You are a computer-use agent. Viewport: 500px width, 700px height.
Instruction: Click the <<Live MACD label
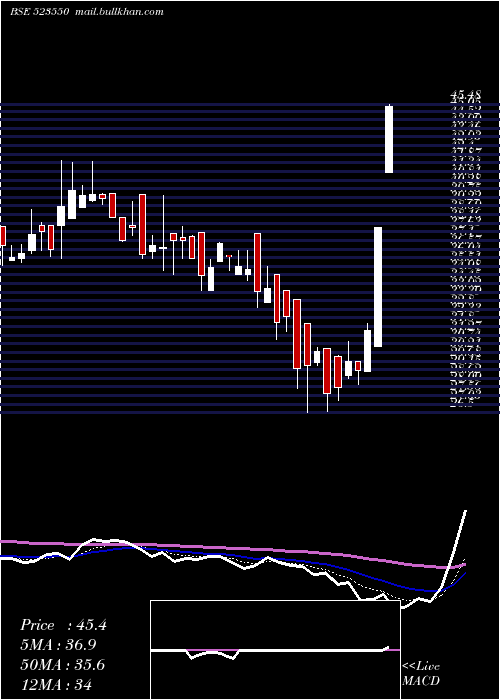coord(421,674)
